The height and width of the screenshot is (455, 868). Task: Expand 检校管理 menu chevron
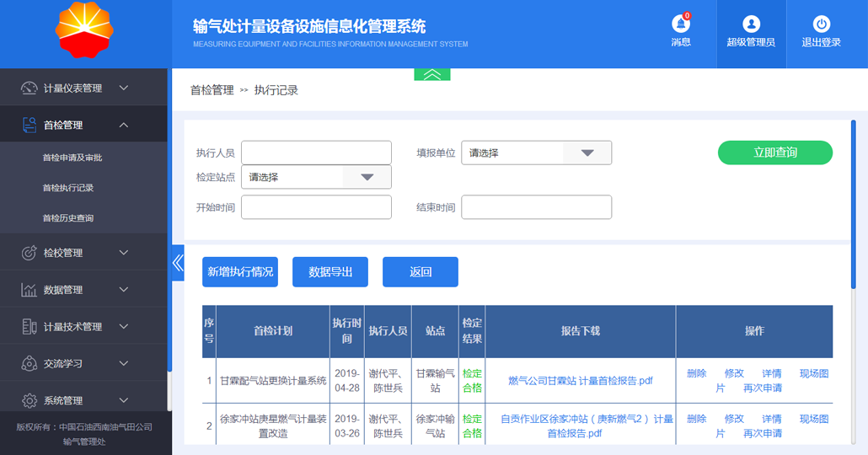pyautogui.click(x=124, y=253)
